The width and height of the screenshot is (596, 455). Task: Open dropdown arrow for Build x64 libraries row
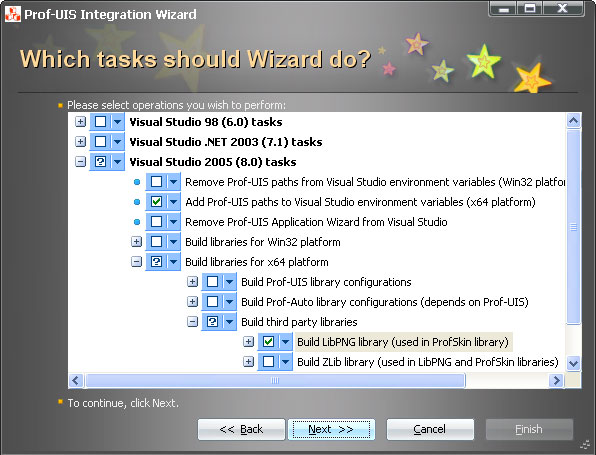174,262
